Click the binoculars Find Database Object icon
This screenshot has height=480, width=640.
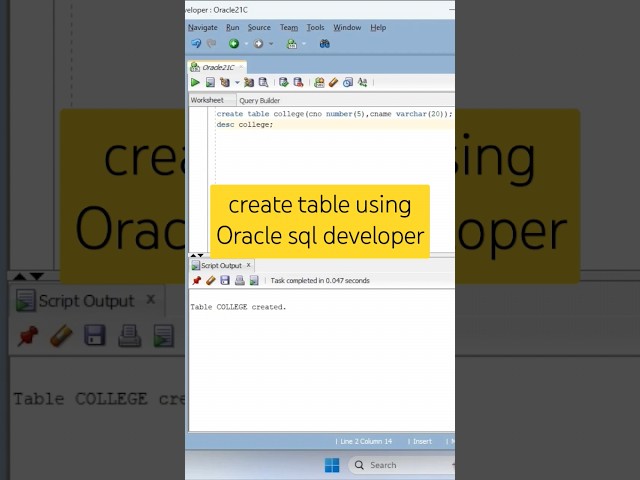pos(324,44)
